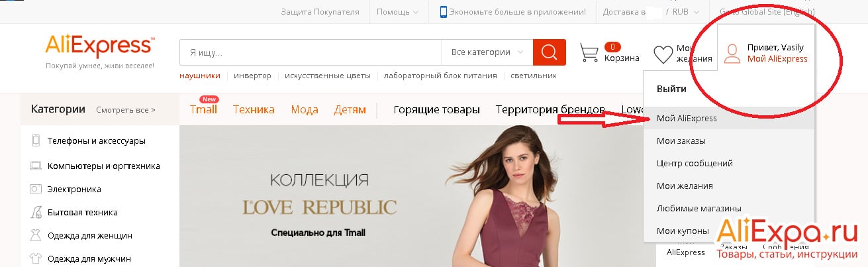Select Мой AliExpress in dropdown menu

[687, 118]
